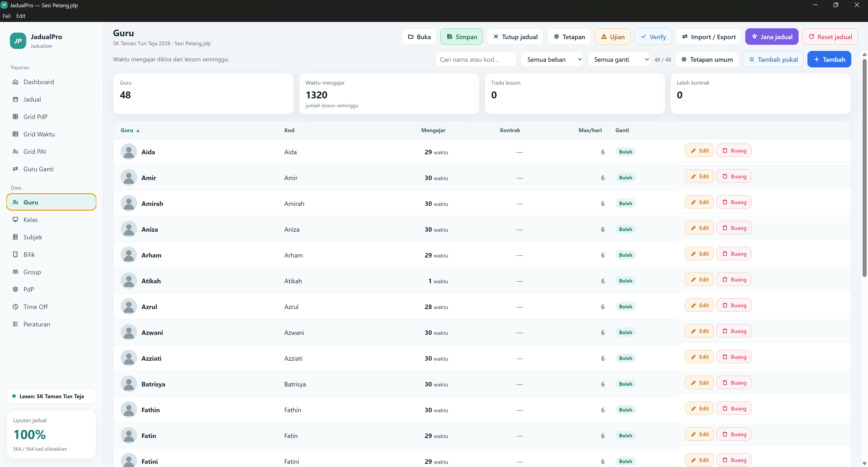Focus the Cari nama atau kod search field
Image resolution: width=868 pixels, height=467 pixels.
476,59
